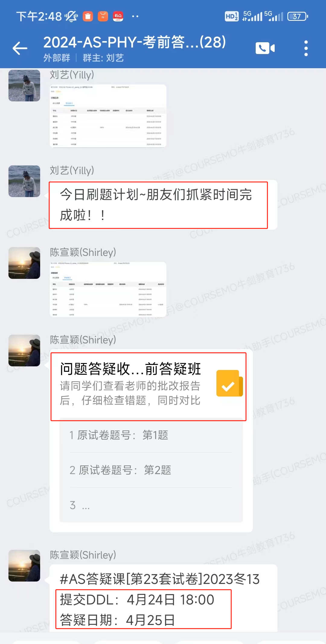Tap the battery indicator showing 37

[297, 16]
